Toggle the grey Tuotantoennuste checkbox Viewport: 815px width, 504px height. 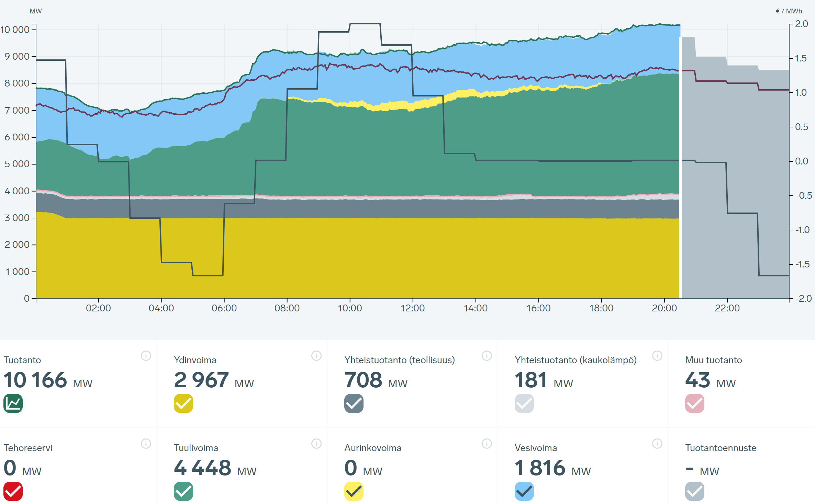[x=695, y=491]
